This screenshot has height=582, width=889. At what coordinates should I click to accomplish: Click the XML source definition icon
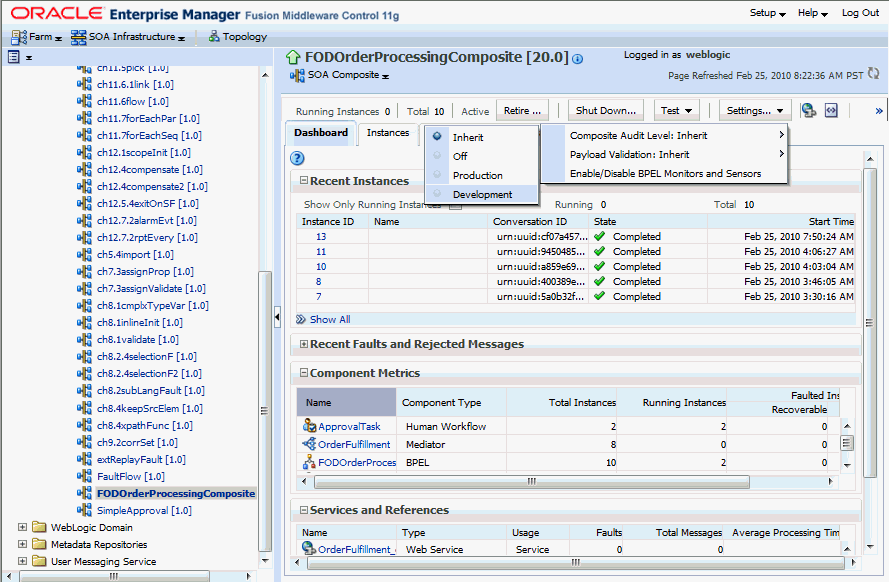(832, 109)
